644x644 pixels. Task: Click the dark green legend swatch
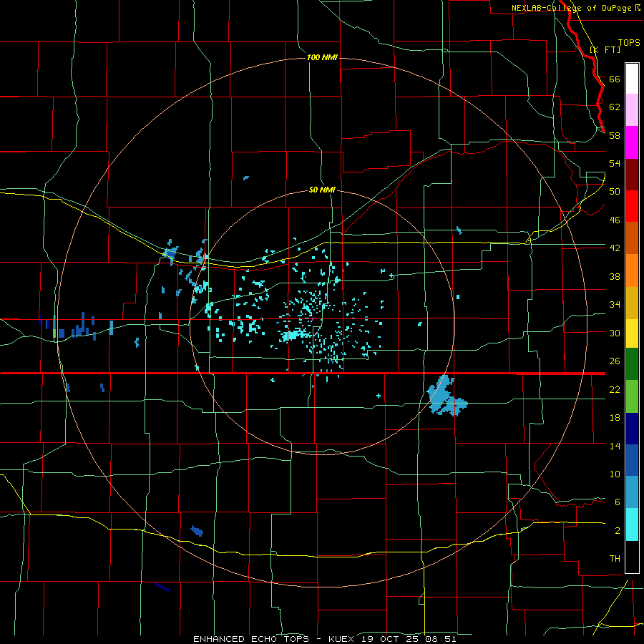(x=632, y=364)
